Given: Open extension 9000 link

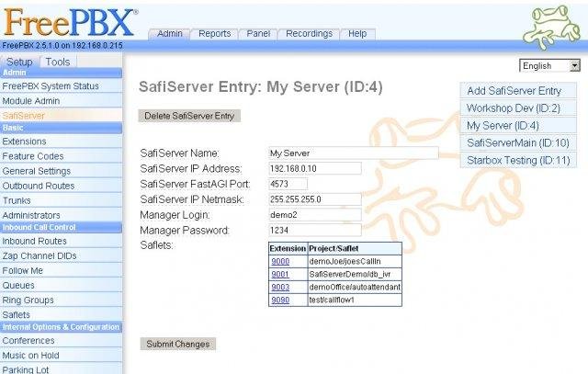Looking at the screenshot, I should point(280,262).
